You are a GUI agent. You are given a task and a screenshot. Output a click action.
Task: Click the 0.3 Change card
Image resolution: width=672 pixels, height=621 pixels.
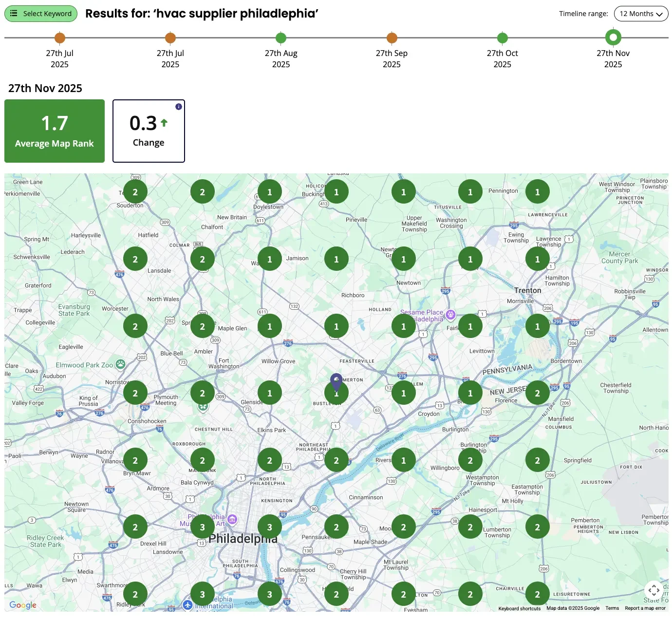(x=149, y=131)
